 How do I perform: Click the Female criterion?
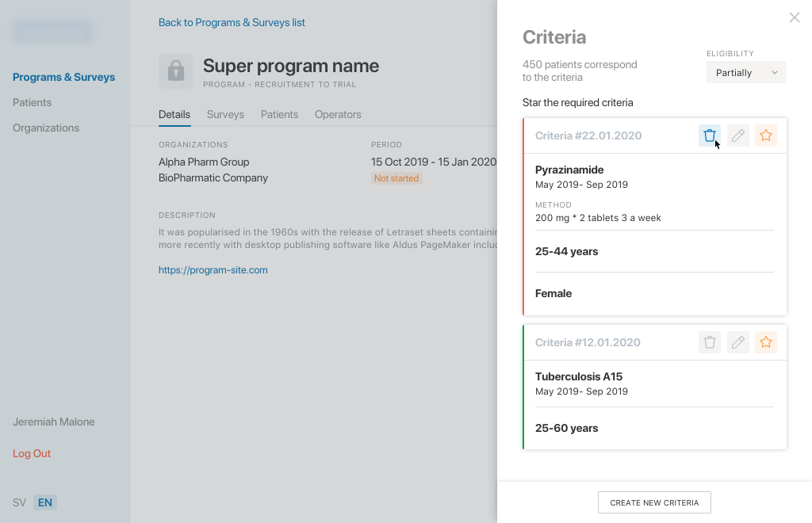click(x=553, y=293)
